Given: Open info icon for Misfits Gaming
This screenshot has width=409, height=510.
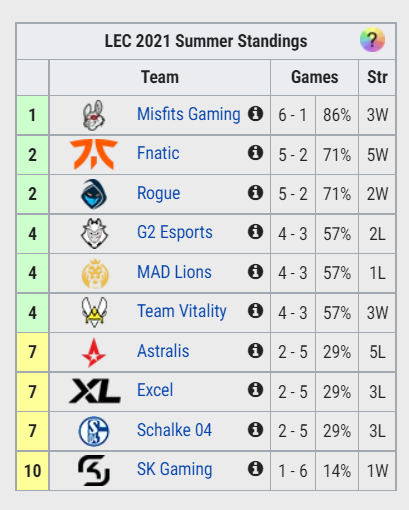Looking at the screenshot, I should [255, 114].
